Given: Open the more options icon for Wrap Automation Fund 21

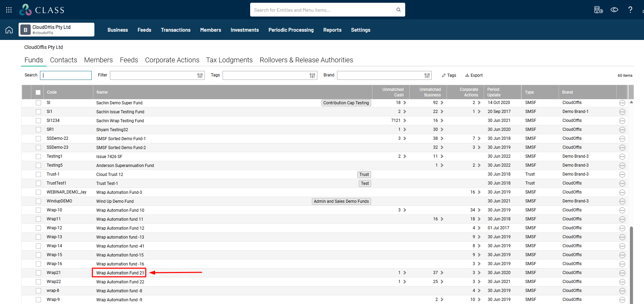Looking at the screenshot, I should pyautogui.click(x=622, y=273).
